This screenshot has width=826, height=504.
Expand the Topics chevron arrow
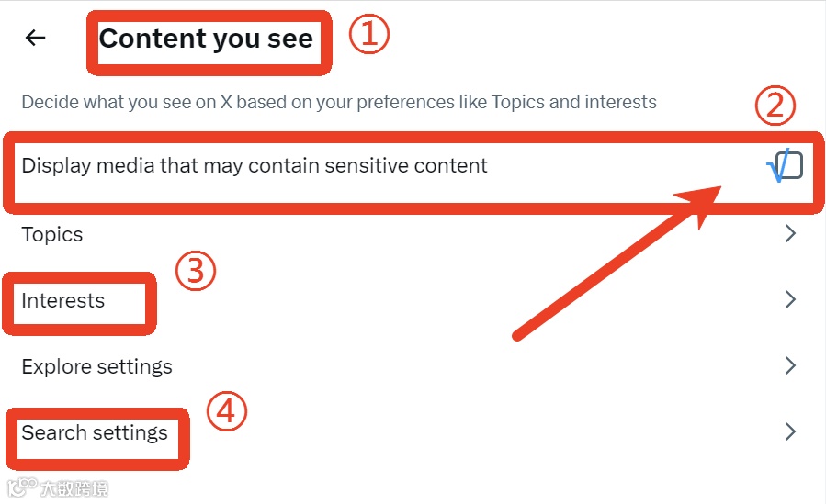(x=790, y=234)
